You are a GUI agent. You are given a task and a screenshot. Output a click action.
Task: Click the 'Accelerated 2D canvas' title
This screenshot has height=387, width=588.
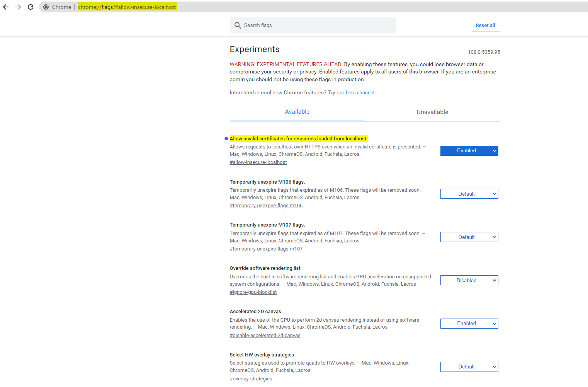coord(255,312)
